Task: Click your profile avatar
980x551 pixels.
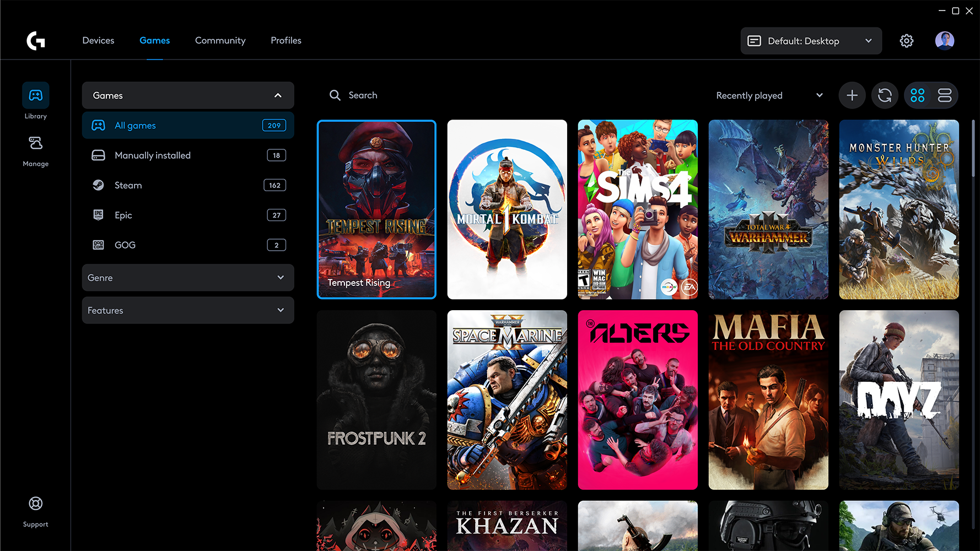Action: point(945,40)
